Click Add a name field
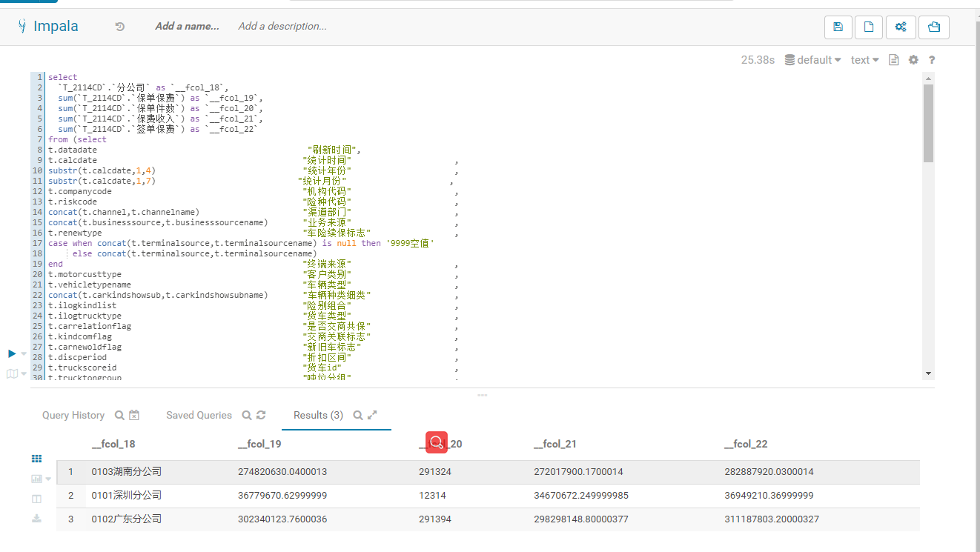 tap(187, 27)
